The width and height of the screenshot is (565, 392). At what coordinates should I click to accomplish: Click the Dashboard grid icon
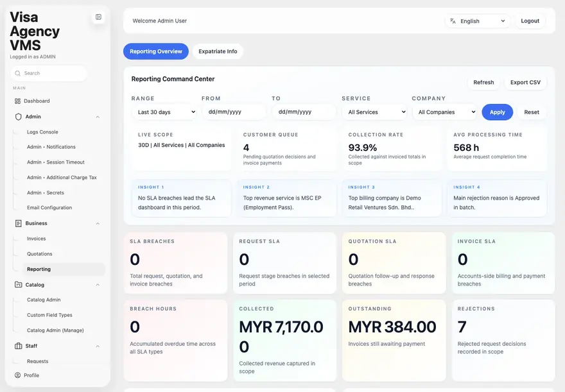[17, 101]
